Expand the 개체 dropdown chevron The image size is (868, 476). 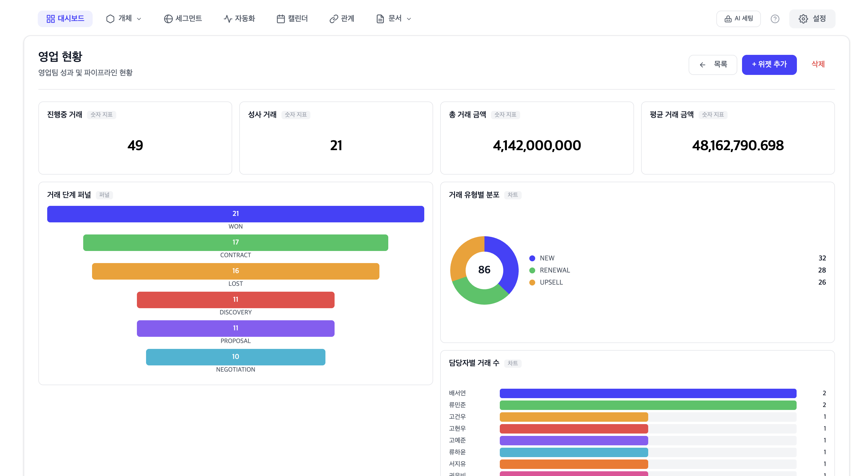(139, 19)
